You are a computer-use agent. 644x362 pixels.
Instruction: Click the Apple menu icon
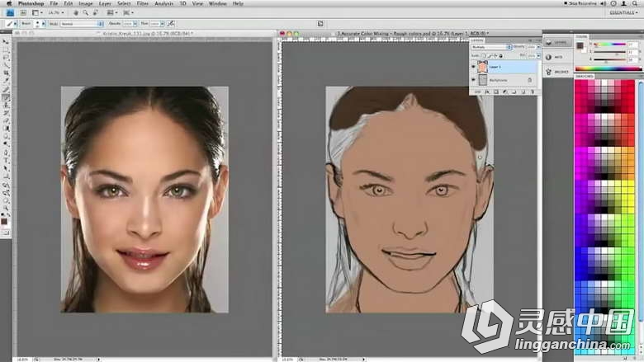8,3
